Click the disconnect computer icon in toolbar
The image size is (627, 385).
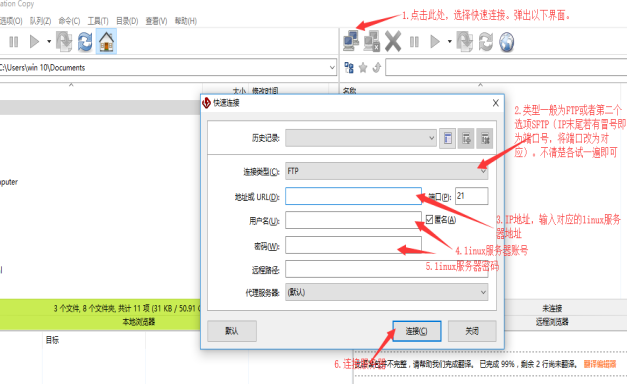point(371,41)
